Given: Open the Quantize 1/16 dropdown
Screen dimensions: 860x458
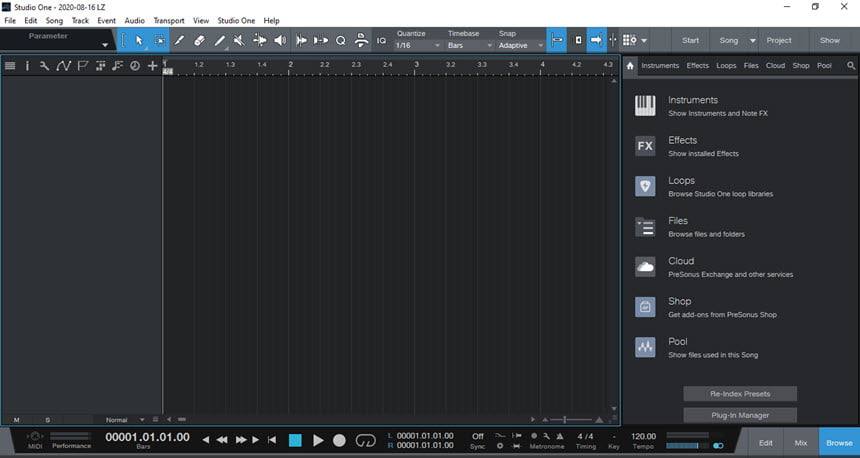Looking at the screenshot, I should pos(418,46).
